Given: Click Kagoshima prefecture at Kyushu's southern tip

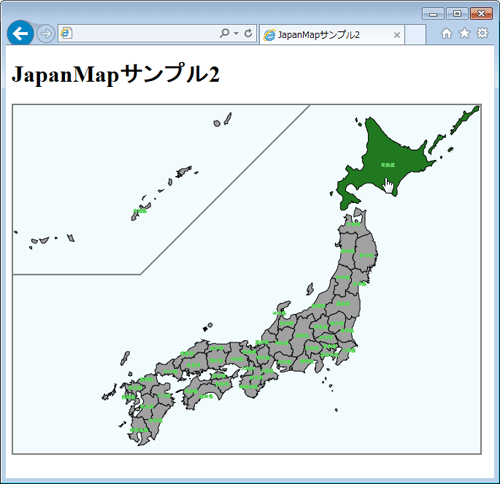Looking at the screenshot, I should 140,430.
